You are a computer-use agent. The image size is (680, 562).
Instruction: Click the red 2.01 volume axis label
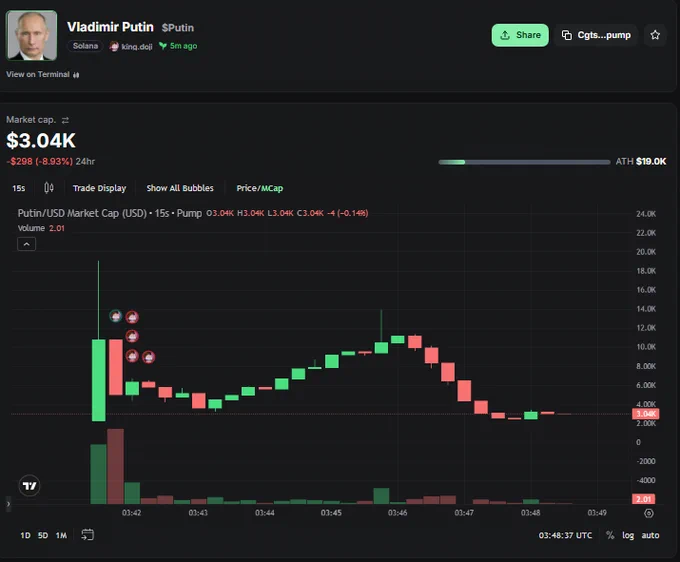644,499
